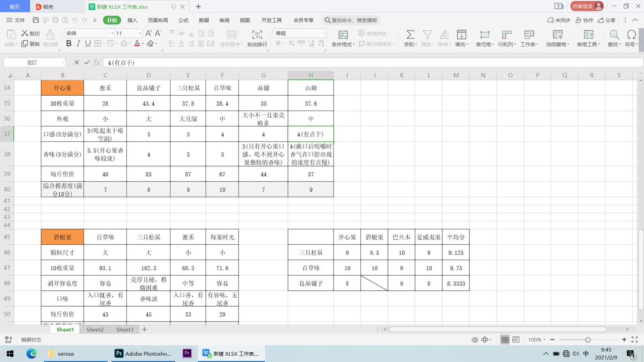Click the 分享 share button
The image size is (644, 362).
click(x=607, y=20)
